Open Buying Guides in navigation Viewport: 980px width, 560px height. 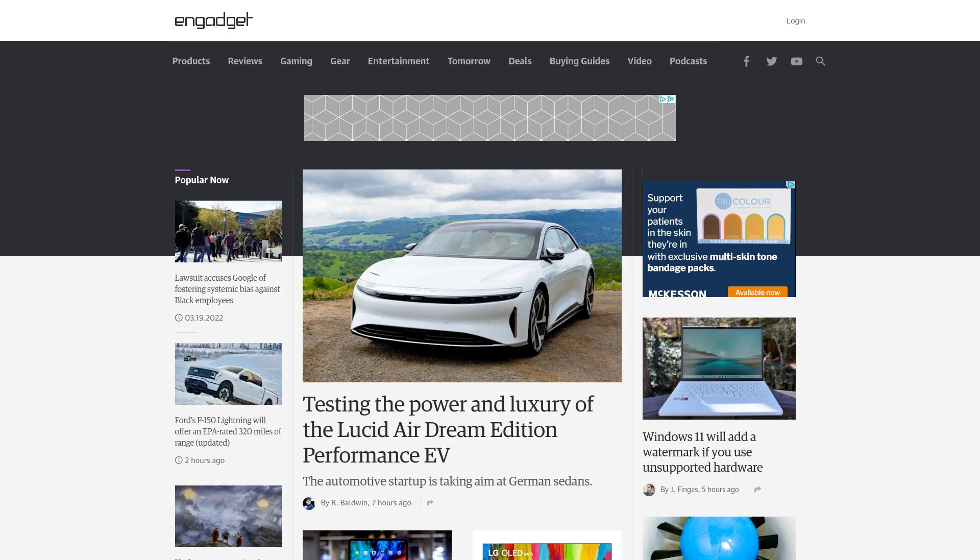pyautogui.click(x=579, y=61)
